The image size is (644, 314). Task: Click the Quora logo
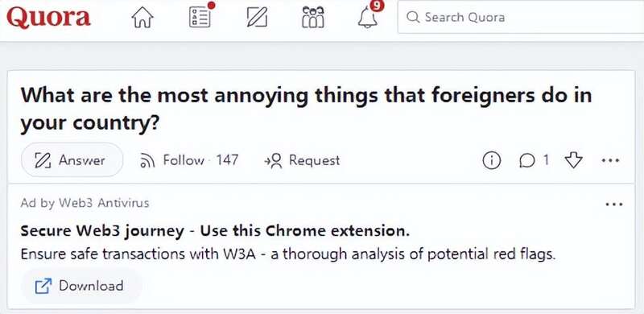click(x=48, y=17)
